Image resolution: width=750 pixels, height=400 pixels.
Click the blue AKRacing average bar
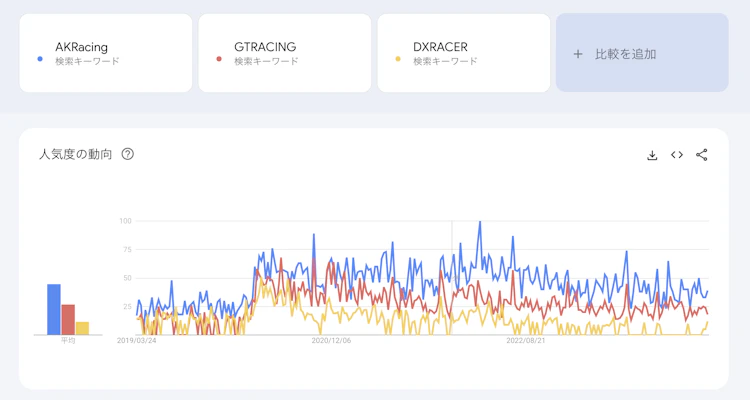[54, 309]
